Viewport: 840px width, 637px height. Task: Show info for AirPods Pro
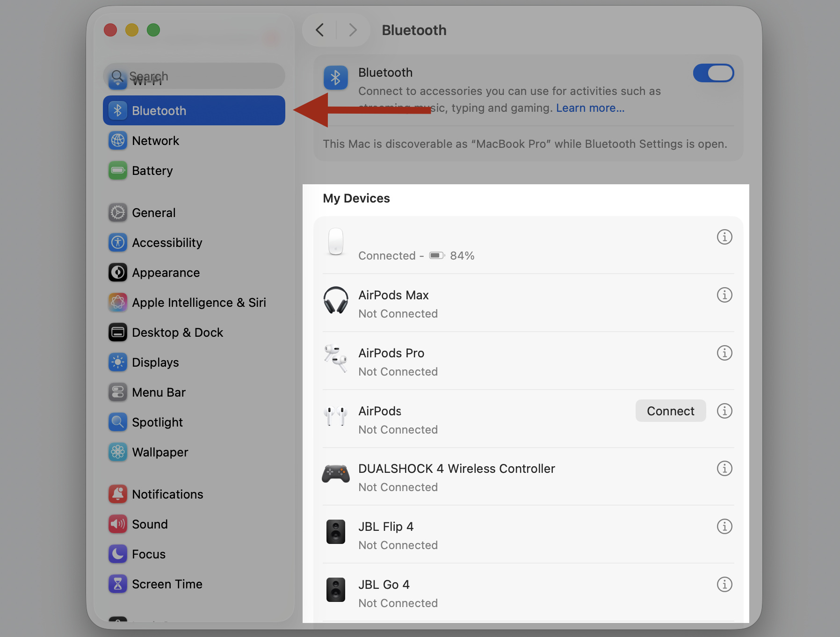[x=724, y=353]
